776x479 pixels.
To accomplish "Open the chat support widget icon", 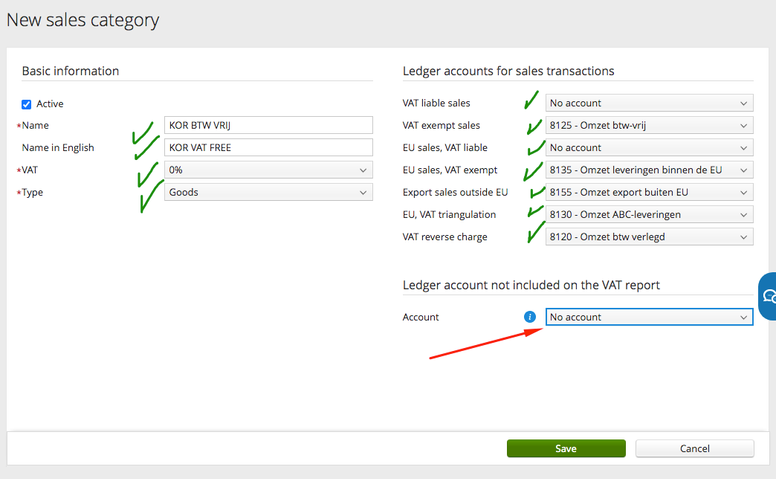I will [x=769, y=296].
